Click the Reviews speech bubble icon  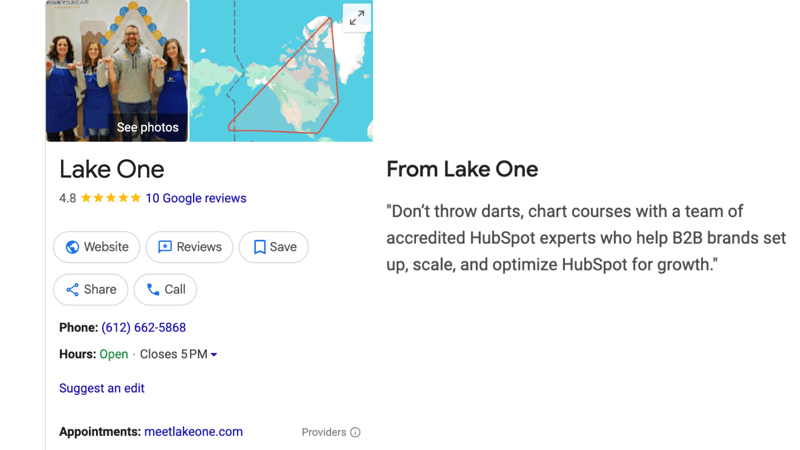(165, 247)
